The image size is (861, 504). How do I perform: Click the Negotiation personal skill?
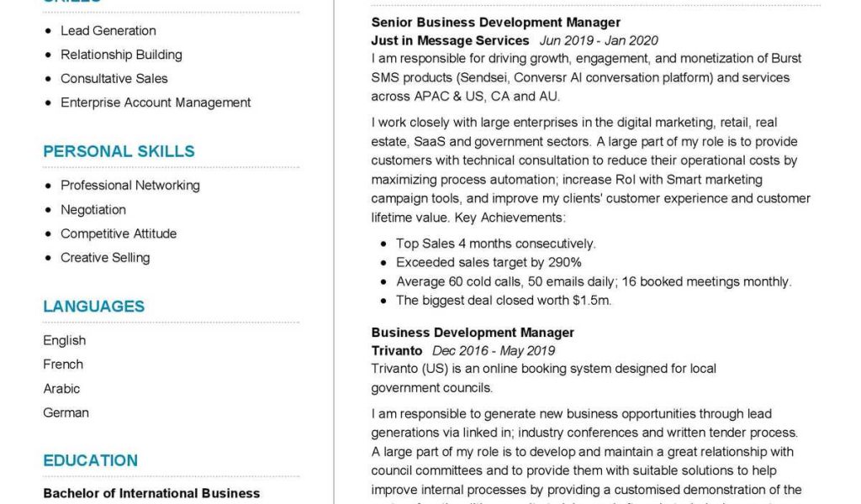coord(92,210)
